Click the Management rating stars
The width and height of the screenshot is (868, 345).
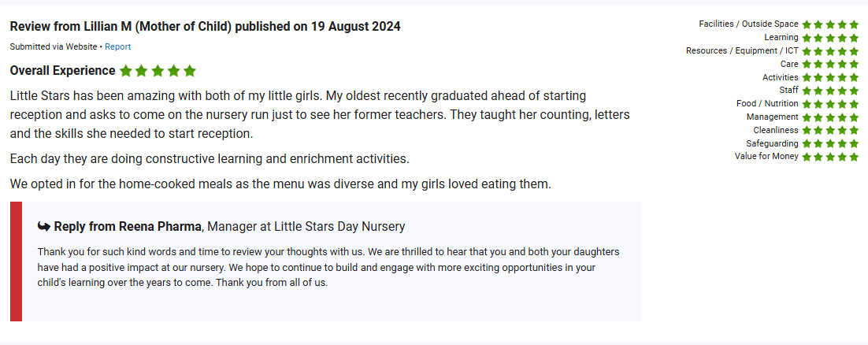click(830, 117)
